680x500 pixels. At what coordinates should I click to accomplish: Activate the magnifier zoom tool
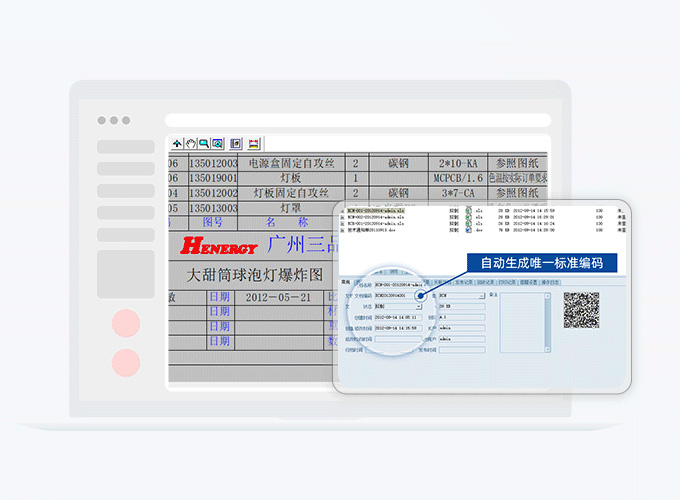coord(204,144)
